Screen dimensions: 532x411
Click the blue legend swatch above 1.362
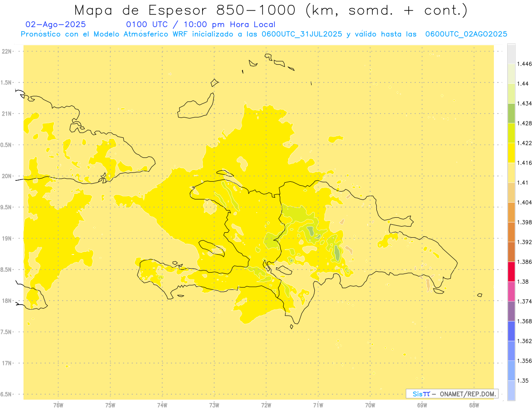coord(511,331)
